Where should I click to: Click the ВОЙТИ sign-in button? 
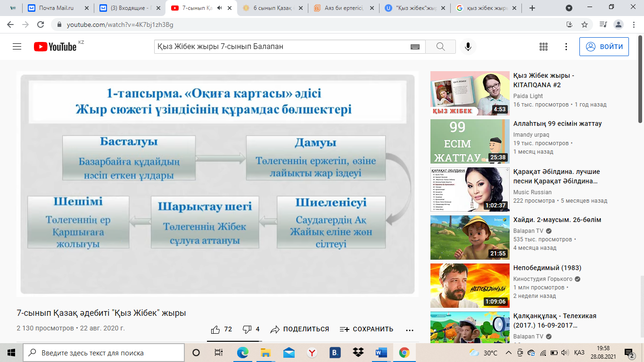[604, 47]
